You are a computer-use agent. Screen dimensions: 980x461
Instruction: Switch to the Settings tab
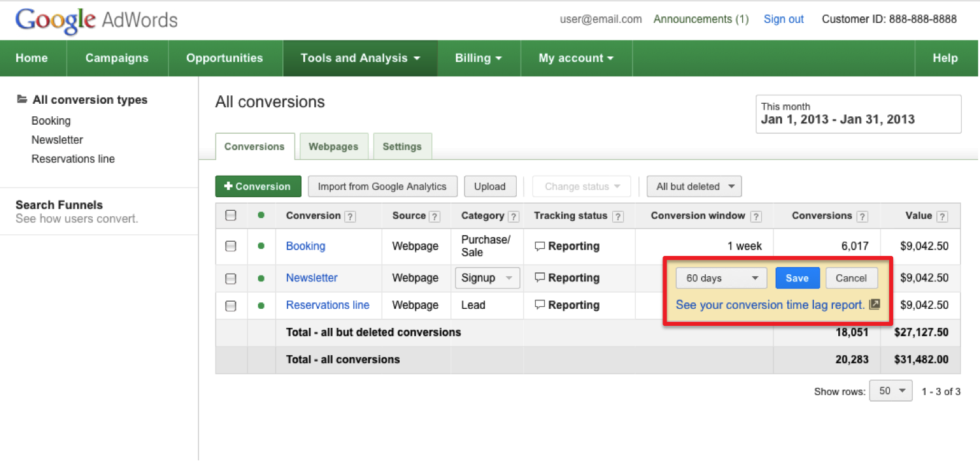402,146
